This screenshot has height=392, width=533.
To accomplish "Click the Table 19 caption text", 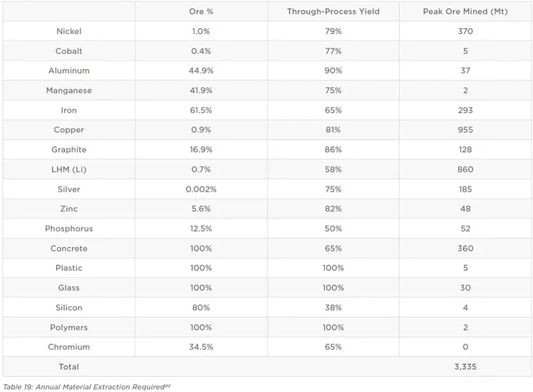I will (x=86, y=387).
